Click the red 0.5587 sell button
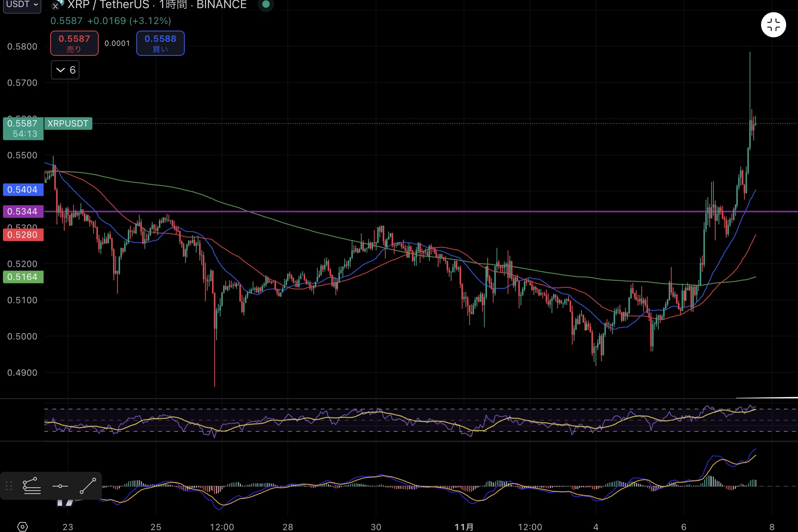 click(x=74, y=43)
